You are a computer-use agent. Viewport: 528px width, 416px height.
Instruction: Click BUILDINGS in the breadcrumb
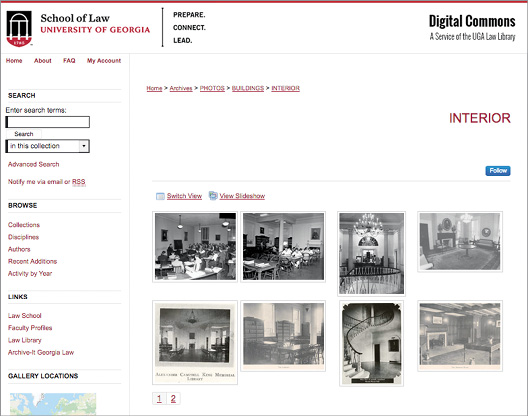click(248, 88)
